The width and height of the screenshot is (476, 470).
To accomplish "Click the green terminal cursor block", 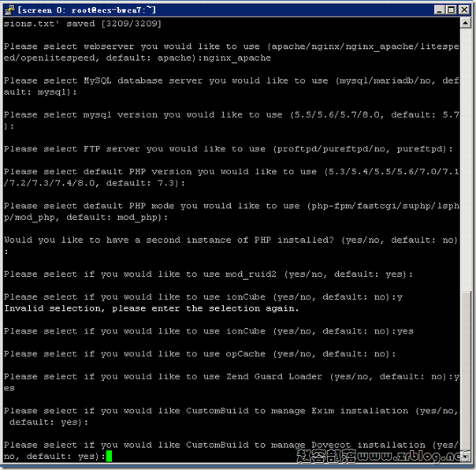I will pos(109,456).
